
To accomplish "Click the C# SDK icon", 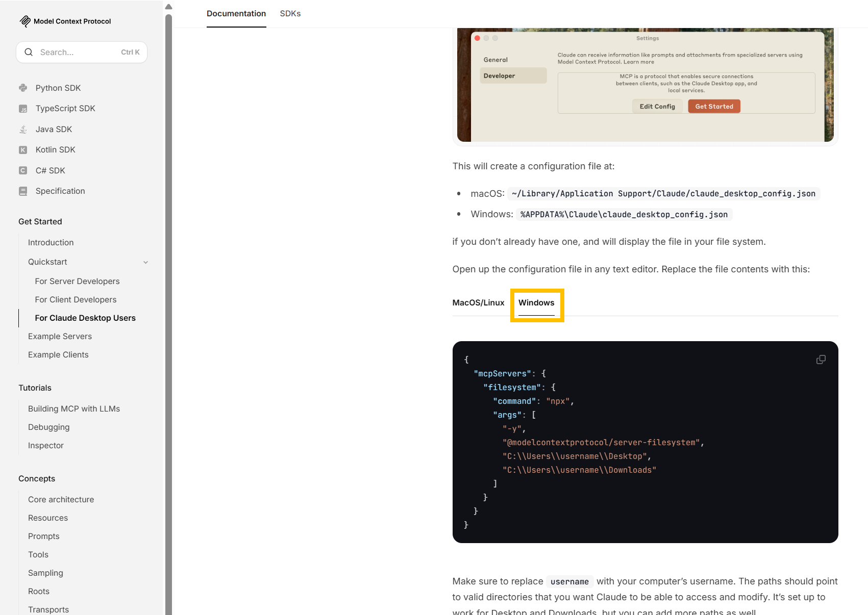I will 23,170.
